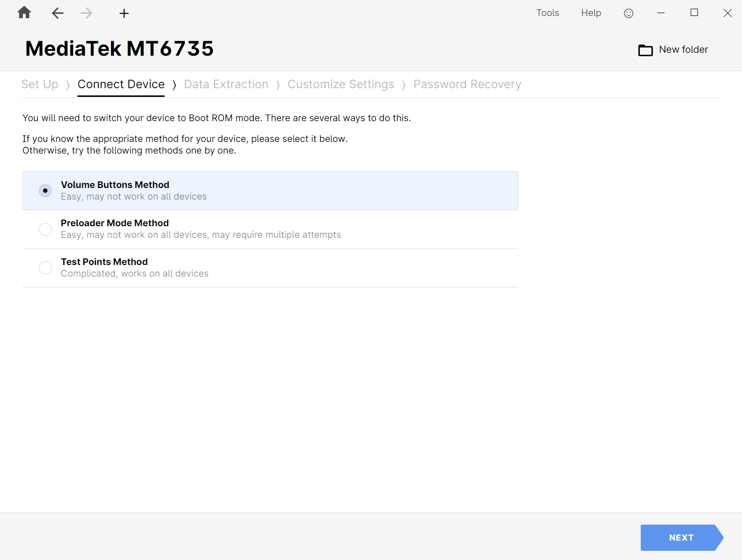The width and height of the screenshot is (742, 560).
Task: Switch to the Data Extraction step
Action: (x=226, y=84)
